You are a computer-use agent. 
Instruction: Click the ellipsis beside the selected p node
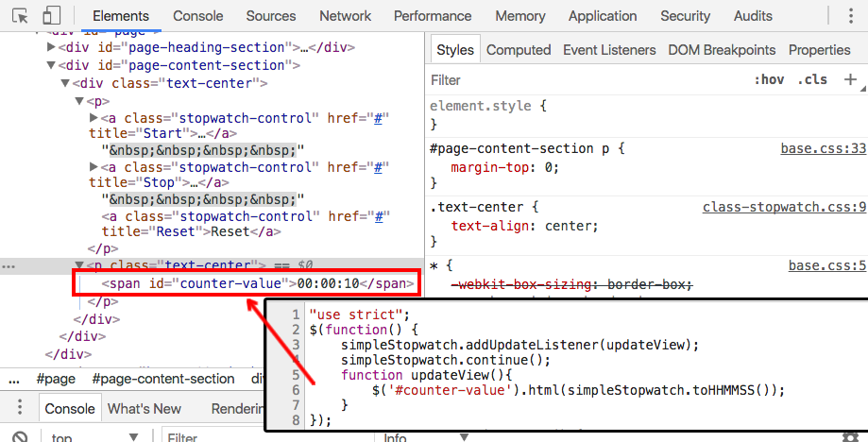(x=9, y=266)
